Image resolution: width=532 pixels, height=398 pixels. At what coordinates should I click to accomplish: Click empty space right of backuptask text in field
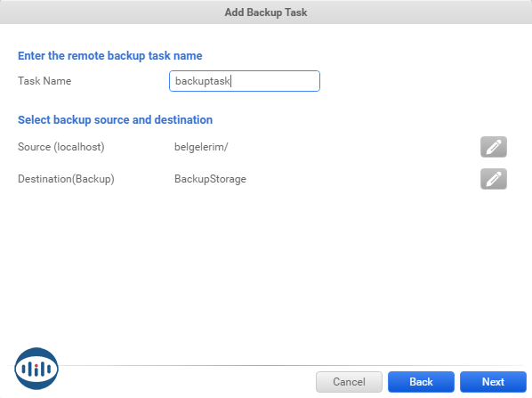pos(275,81)
